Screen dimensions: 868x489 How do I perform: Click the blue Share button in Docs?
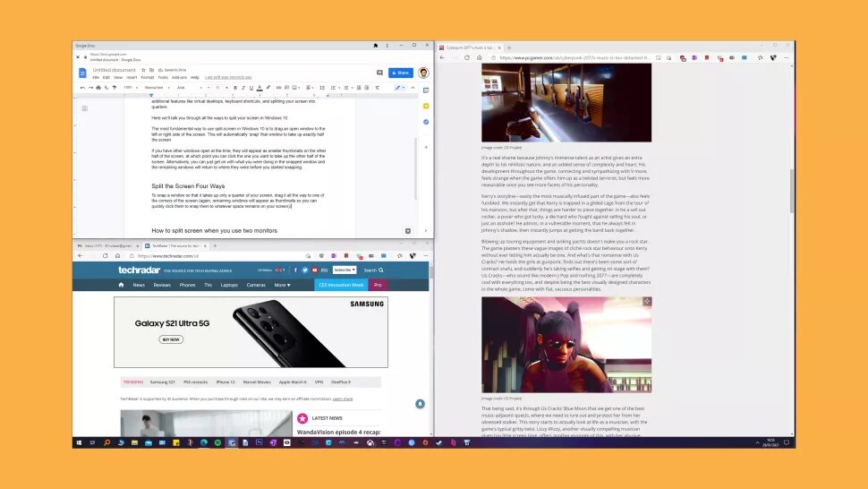click(400, 73)
